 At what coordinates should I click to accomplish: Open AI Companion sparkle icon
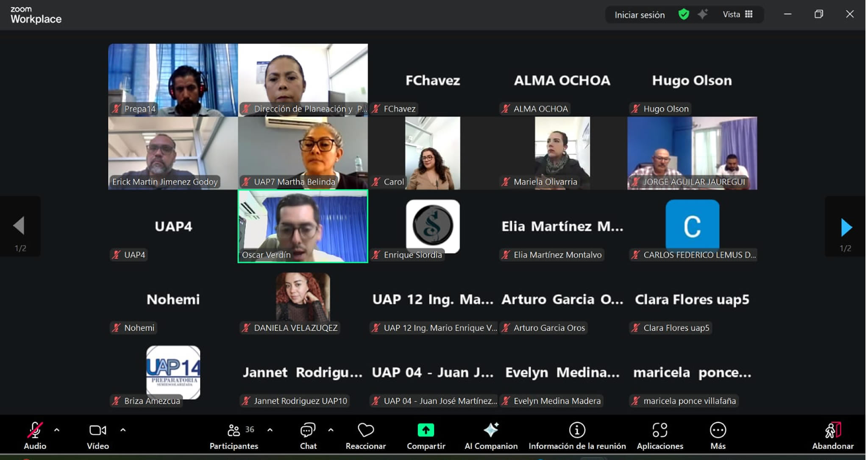click(491, 431)
